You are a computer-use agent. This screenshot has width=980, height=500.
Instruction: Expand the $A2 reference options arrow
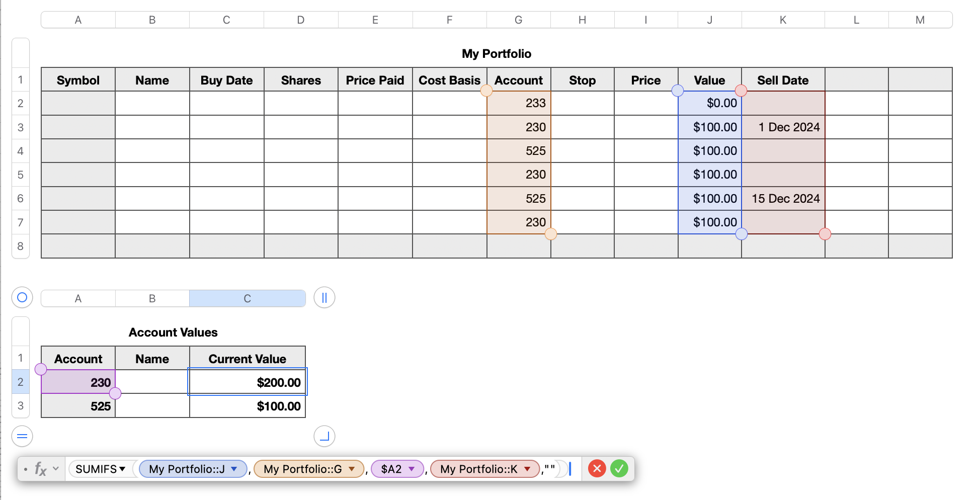click(x=412, y=469)
